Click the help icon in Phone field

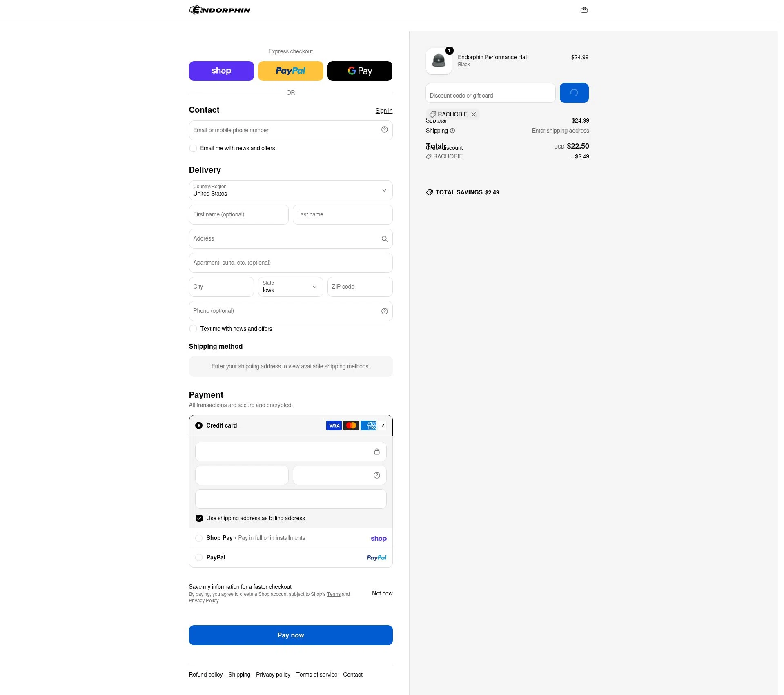(384, 311)
